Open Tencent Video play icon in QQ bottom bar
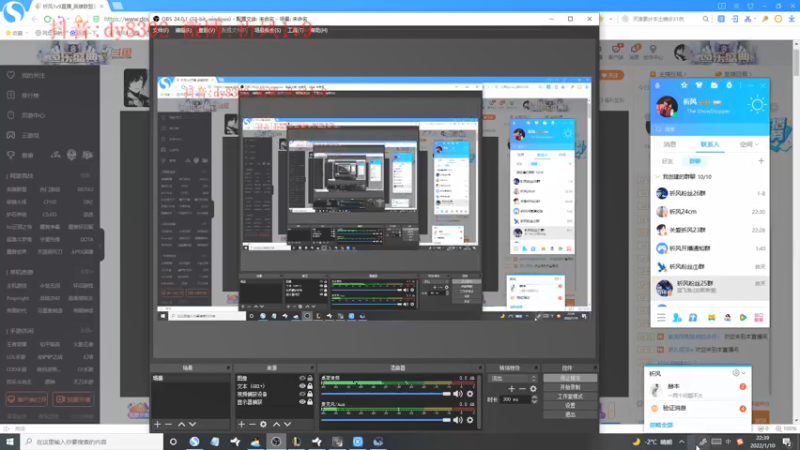 743,317
